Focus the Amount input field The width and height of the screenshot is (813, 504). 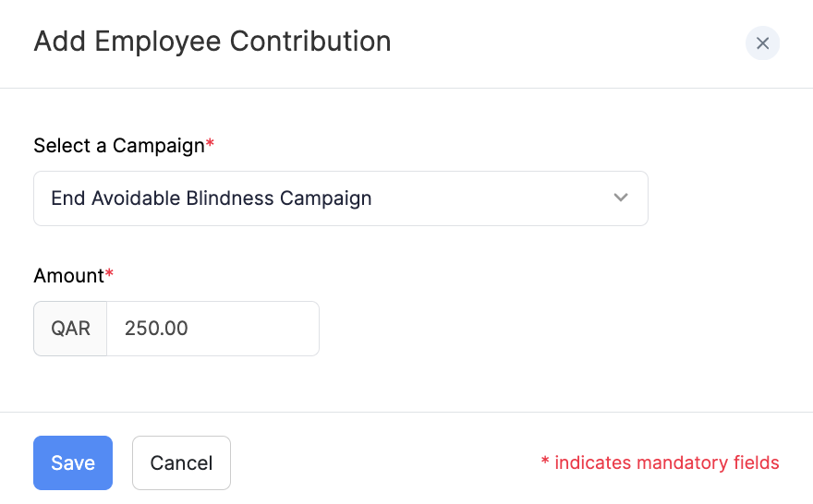point(212,329)
